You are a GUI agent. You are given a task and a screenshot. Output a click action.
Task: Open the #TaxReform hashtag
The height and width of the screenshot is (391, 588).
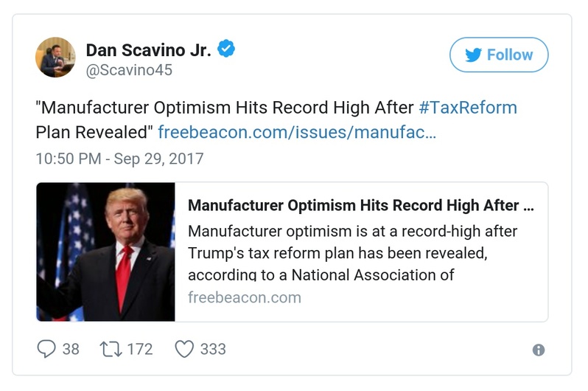click(x=468, y=107)
